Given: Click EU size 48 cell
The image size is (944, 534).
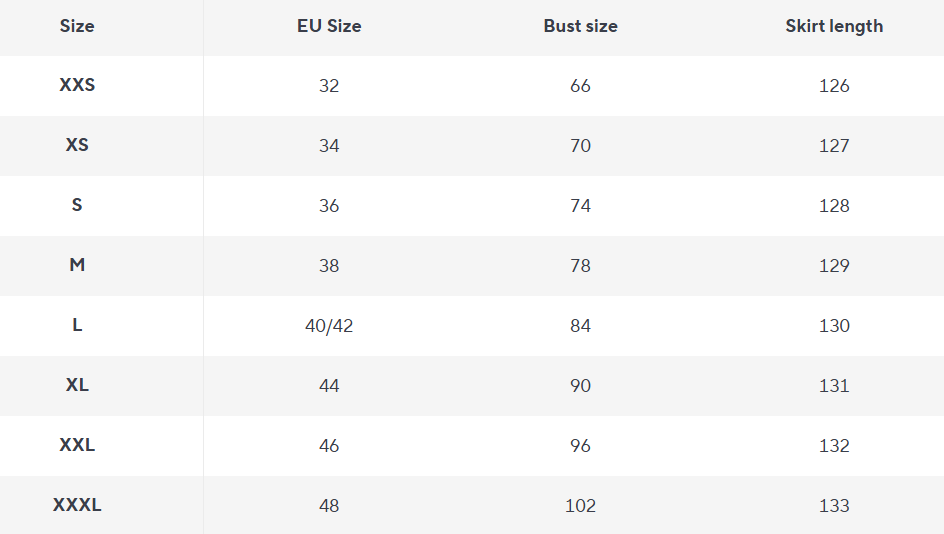Looking at the screenshot, I should 329,506.
